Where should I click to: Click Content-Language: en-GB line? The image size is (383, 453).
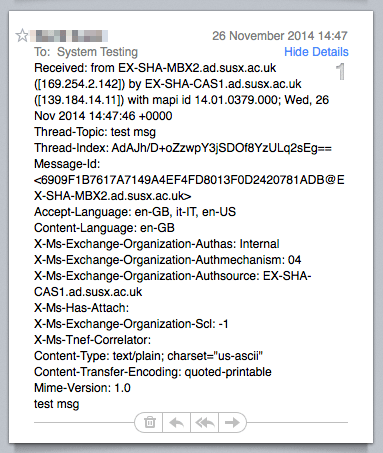[x=104, y=228]
